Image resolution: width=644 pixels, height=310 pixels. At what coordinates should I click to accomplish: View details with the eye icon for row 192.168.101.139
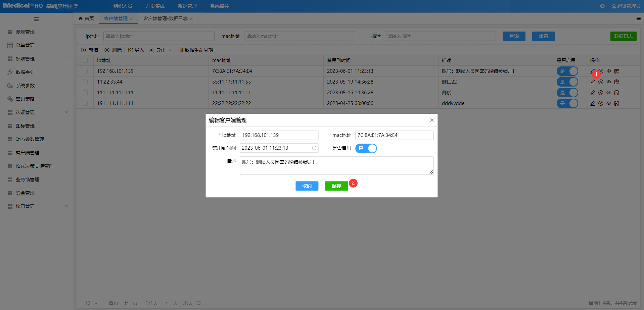coord(609,71)
